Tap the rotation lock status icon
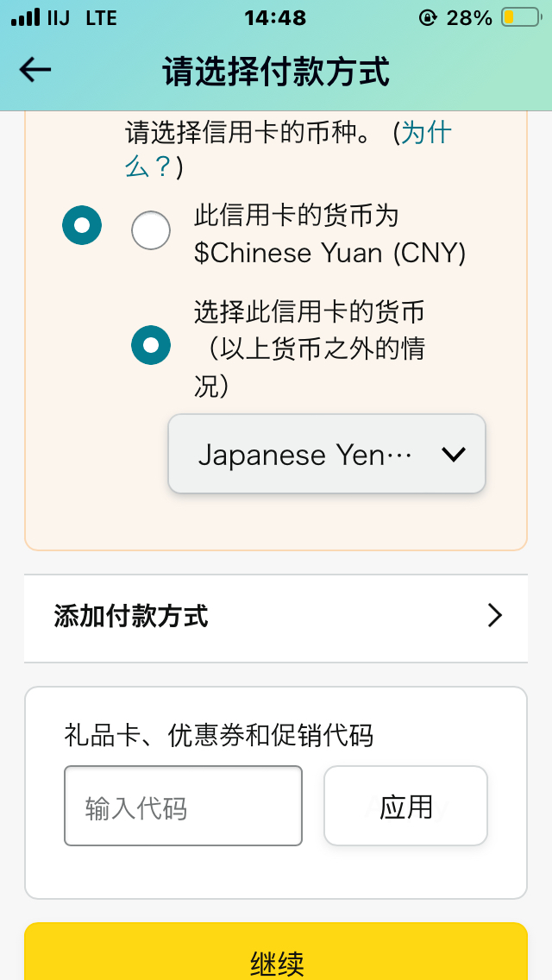Screen dimensions: 552x980 [428, 17]
